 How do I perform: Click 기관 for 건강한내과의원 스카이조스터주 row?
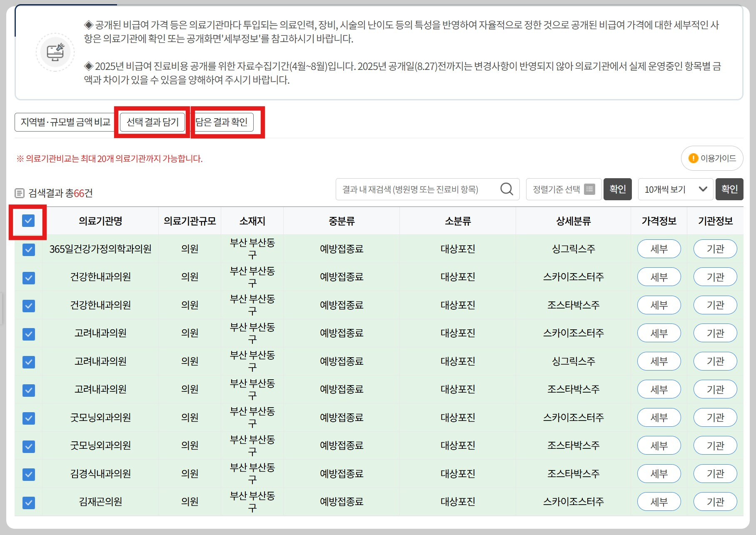pos(715,277)
